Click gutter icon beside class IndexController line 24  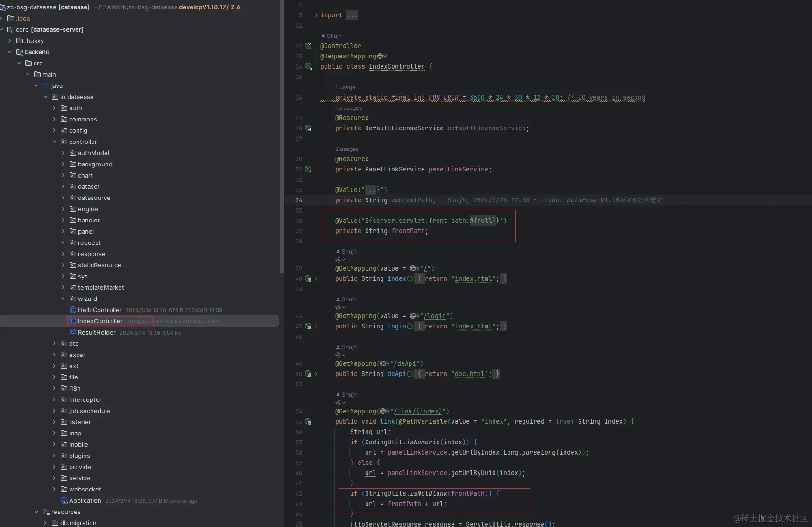308,66
